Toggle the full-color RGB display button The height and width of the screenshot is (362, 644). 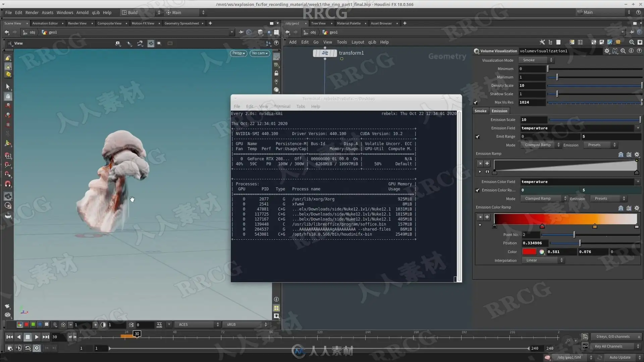pos(20,324)
